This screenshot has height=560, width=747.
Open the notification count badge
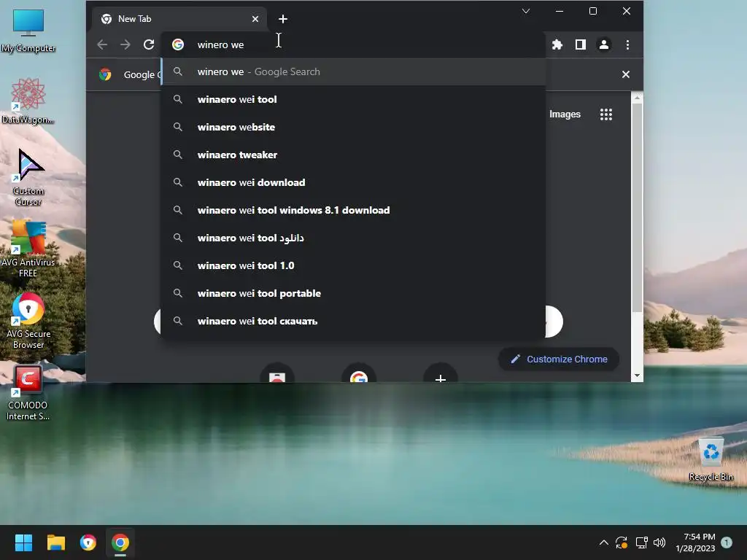[727, 542]
